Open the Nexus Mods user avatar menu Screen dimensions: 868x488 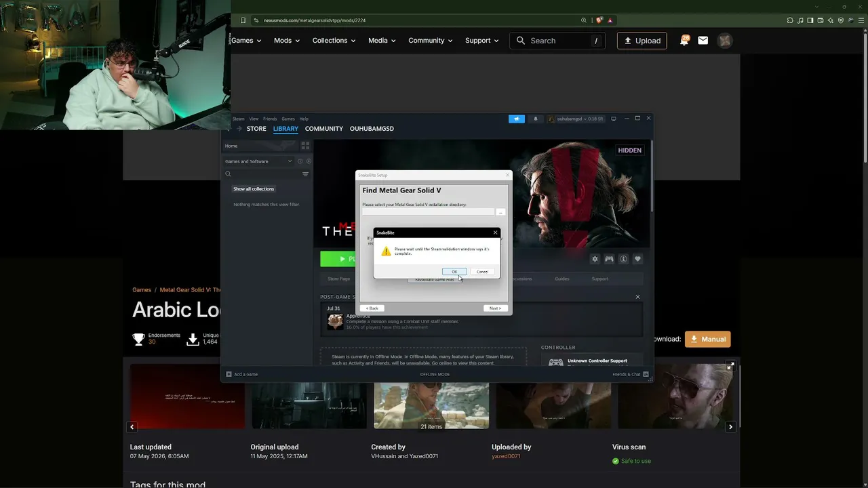coord(725,41)
